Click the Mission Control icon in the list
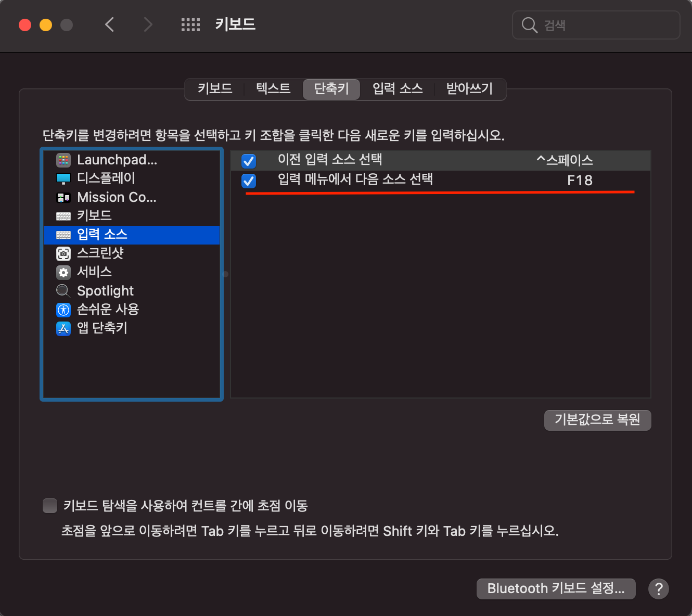 (63, 198)
